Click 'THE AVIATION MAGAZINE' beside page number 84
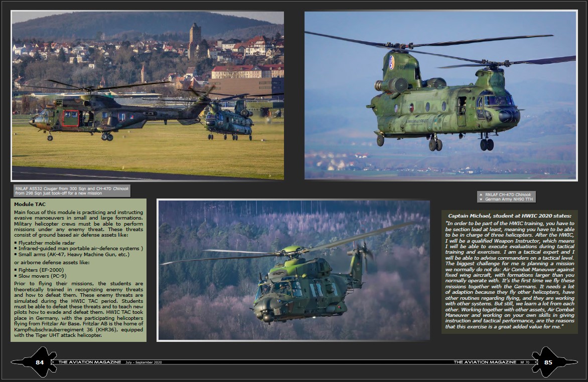 point(90,362)
